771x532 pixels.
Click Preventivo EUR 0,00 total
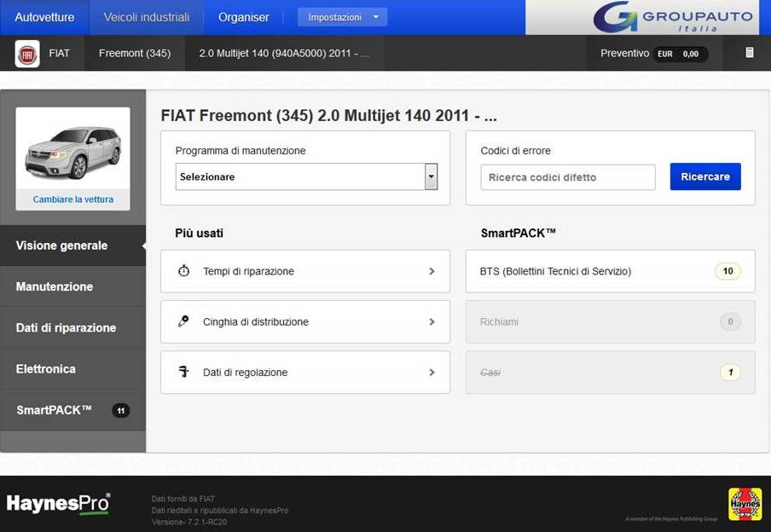pos(654,53)
